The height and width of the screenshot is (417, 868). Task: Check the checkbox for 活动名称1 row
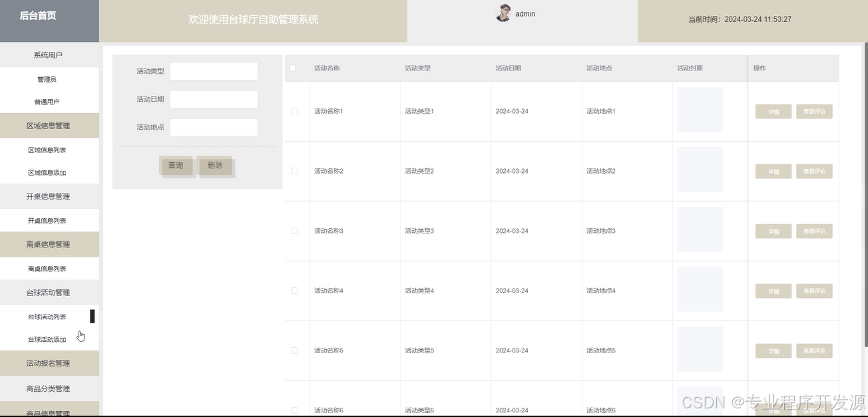tap(294, 111)
